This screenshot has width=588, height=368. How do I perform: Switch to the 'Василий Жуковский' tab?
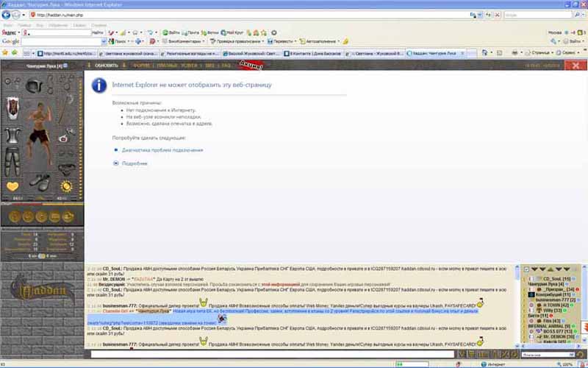(252, 53)
